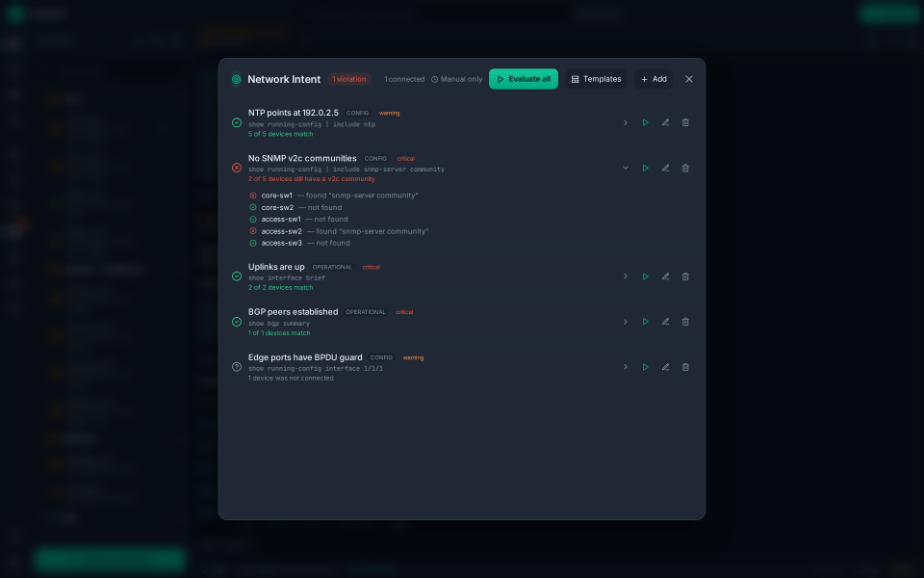Image resolution: width=924 pixels, height=578 pixels.
Task: Click the Uplinks are up title
Action: click(x=276, y=267)
